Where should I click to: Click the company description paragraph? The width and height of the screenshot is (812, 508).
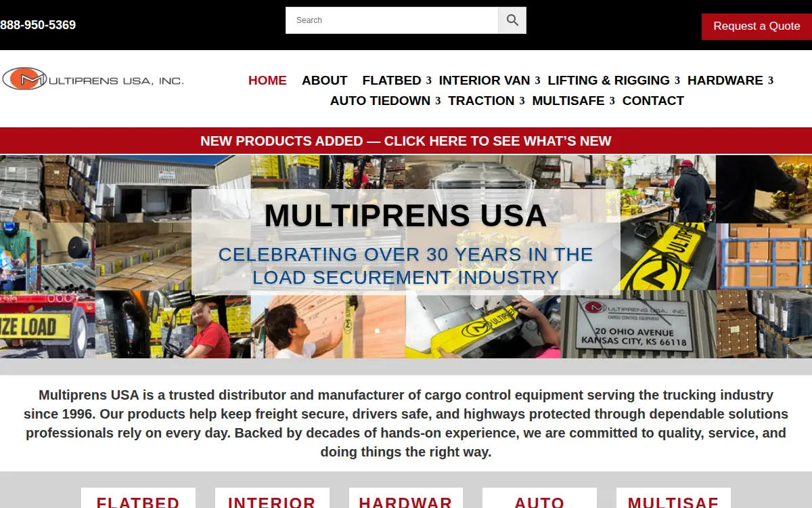click(x=406, y=423)
